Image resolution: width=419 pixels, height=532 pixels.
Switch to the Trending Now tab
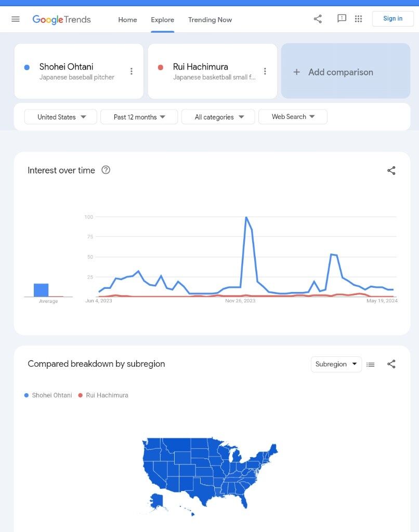(210, 20)
